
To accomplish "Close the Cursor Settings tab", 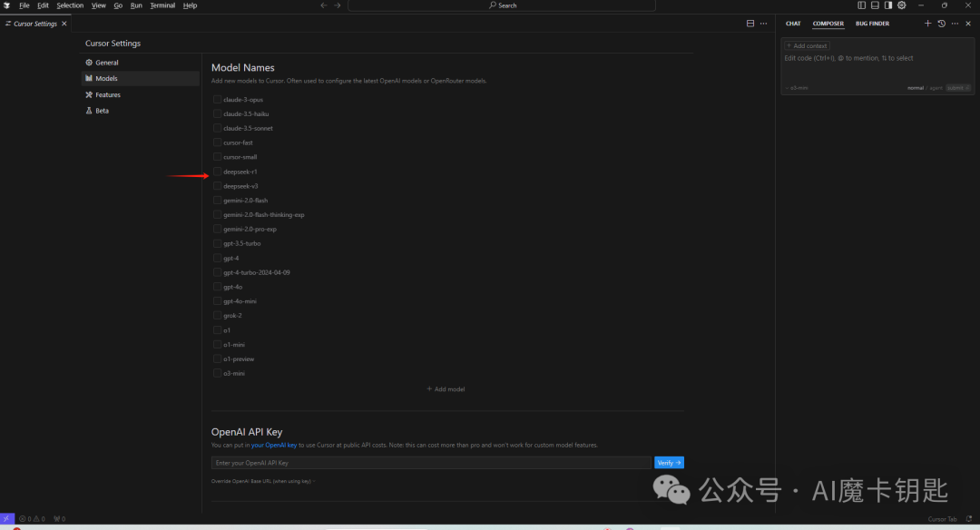I will (64, 24).
